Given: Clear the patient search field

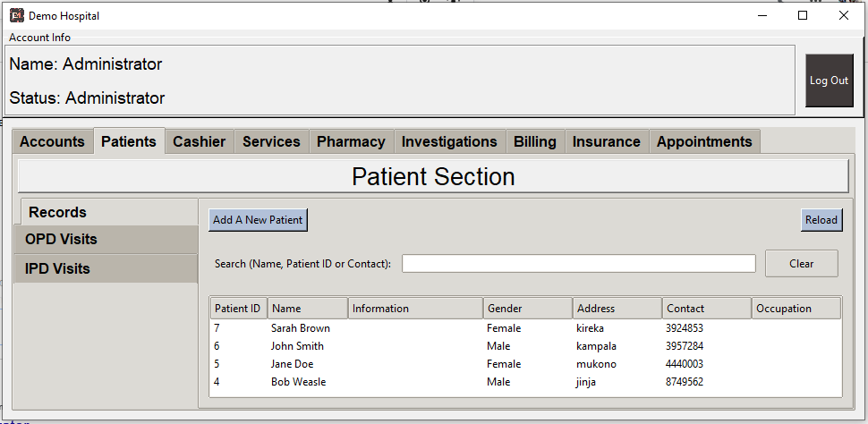Looking at the screenshot, I should pos(802,264).
